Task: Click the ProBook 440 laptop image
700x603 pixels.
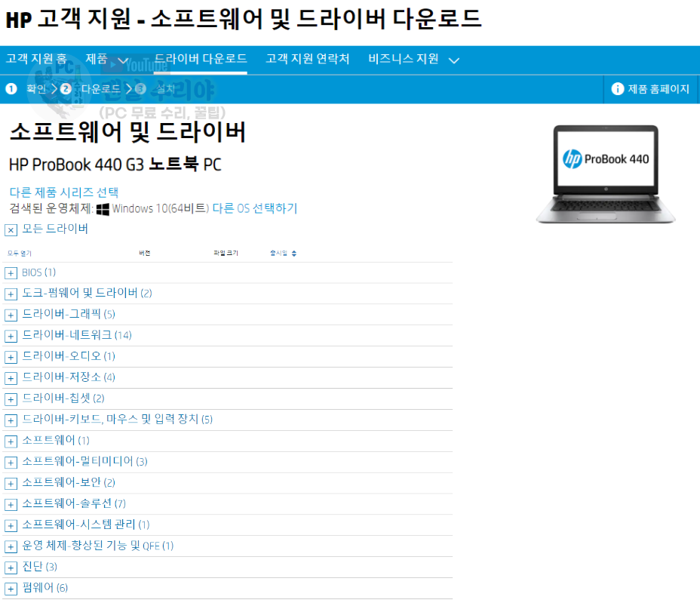Action: tap(606, 174)
